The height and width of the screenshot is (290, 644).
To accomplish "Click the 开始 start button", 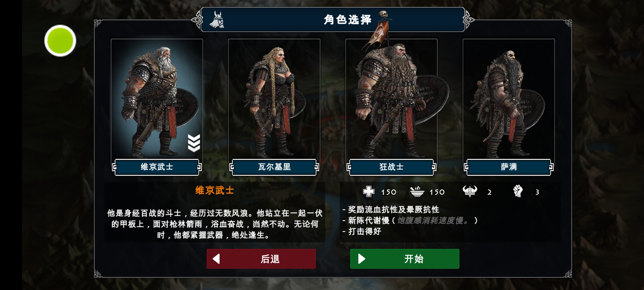I will tap(405, 259).
